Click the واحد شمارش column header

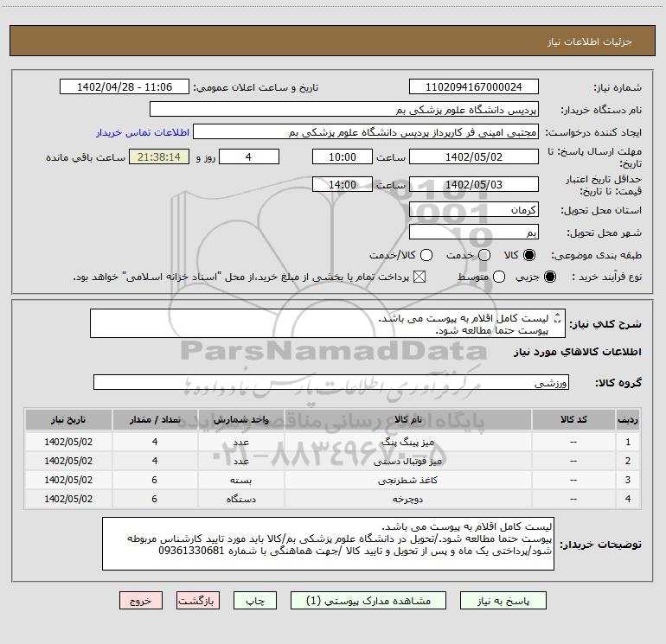coord(240,419)
